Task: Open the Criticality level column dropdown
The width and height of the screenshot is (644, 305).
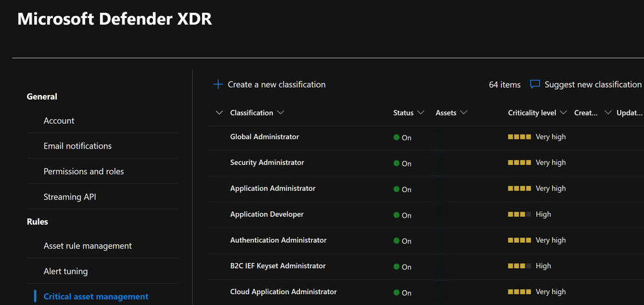Action: (x=563, y=112)
